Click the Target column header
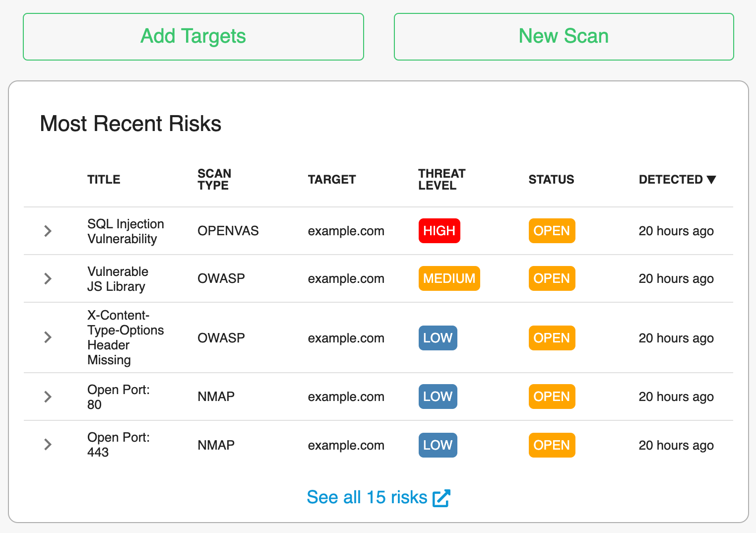Screen dimensions: 756x533 (x=332, y=180)
